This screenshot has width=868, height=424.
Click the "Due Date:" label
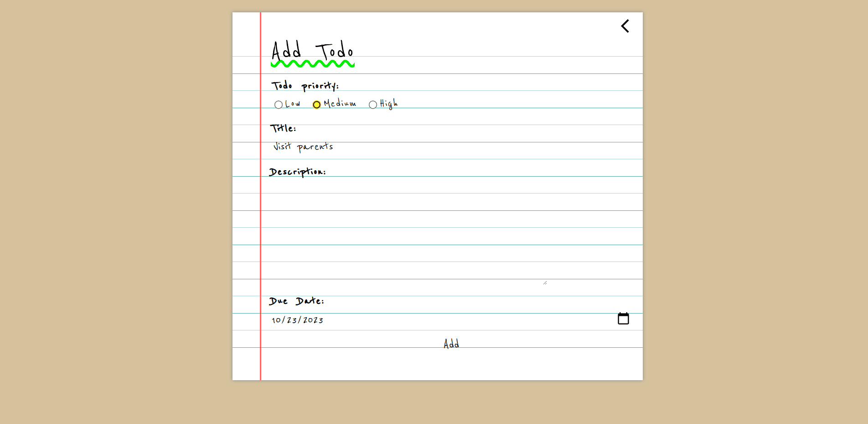pos(296,301)
